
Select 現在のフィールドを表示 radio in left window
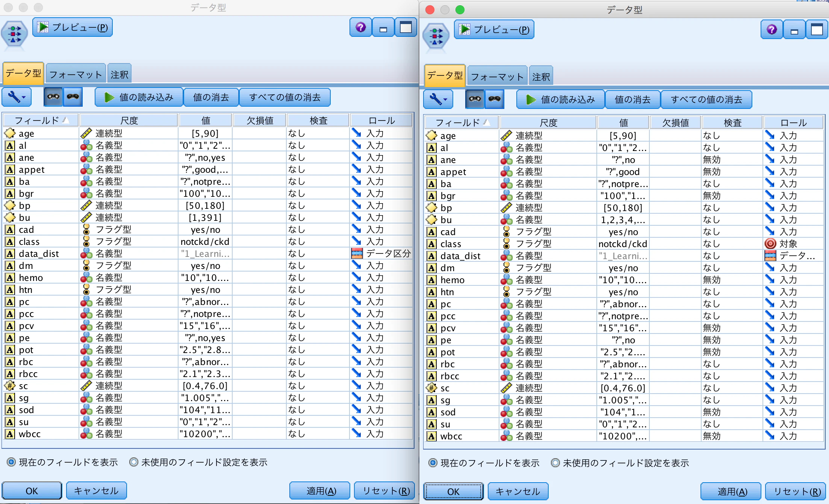(x=11, y=462)
